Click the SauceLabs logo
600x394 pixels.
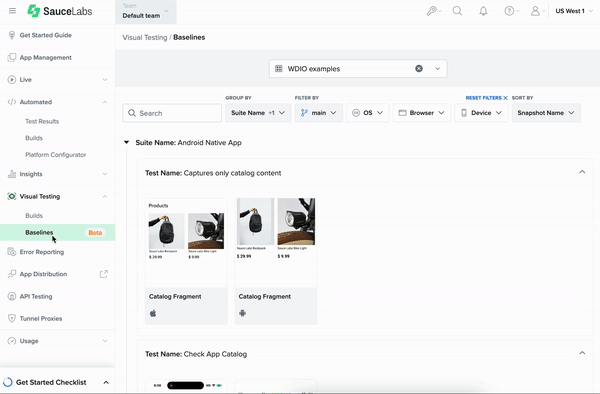coord(60,11)
